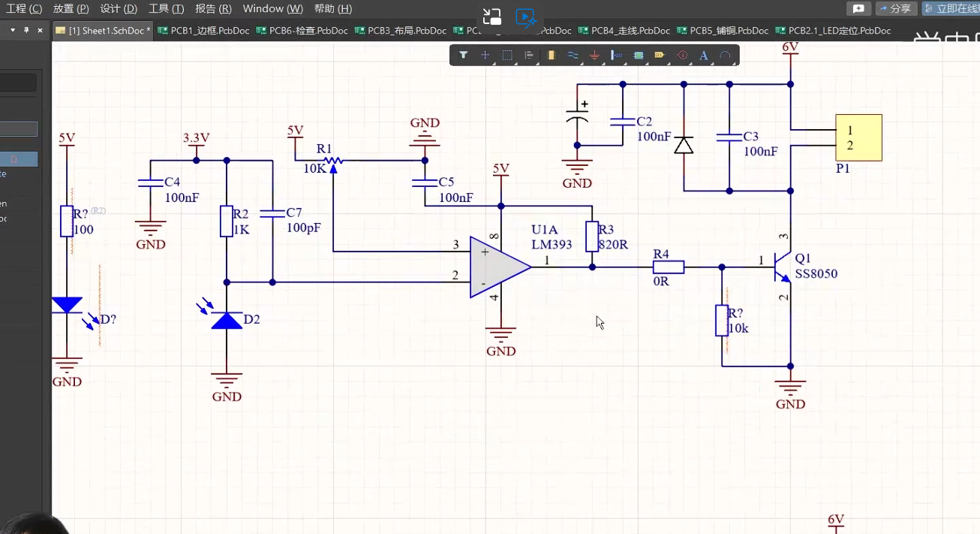Open the 设计 (D) menu
Image resolution: width=980 pixels, height=534 pixels.
pos(119,8)
